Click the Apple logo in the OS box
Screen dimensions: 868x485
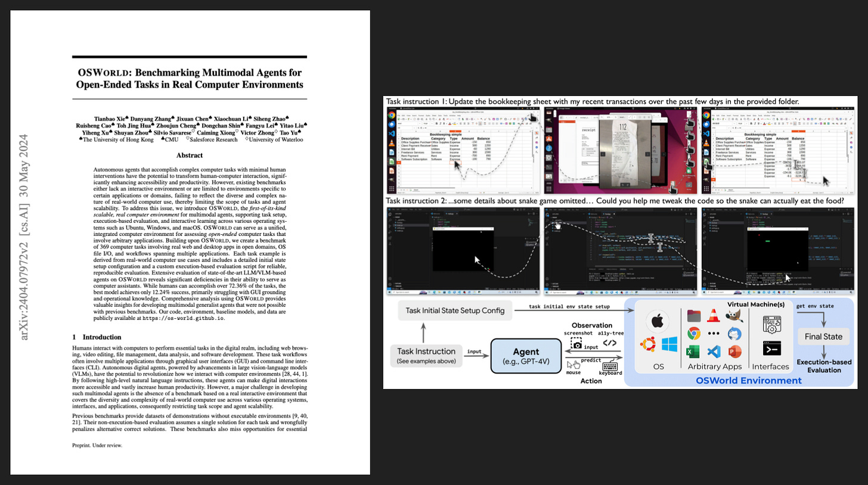click(x=658, y=322)
